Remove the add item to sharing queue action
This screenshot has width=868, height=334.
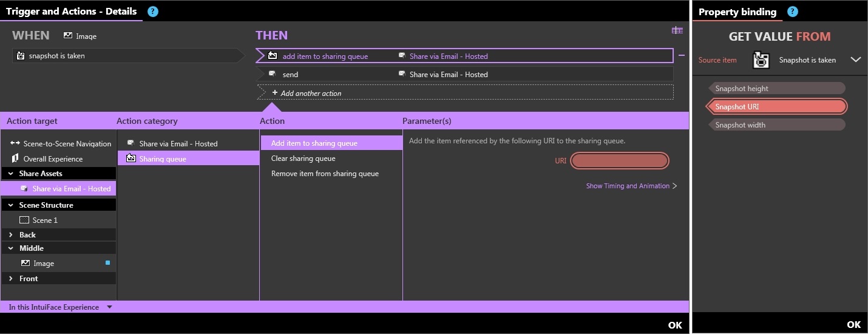682,56
